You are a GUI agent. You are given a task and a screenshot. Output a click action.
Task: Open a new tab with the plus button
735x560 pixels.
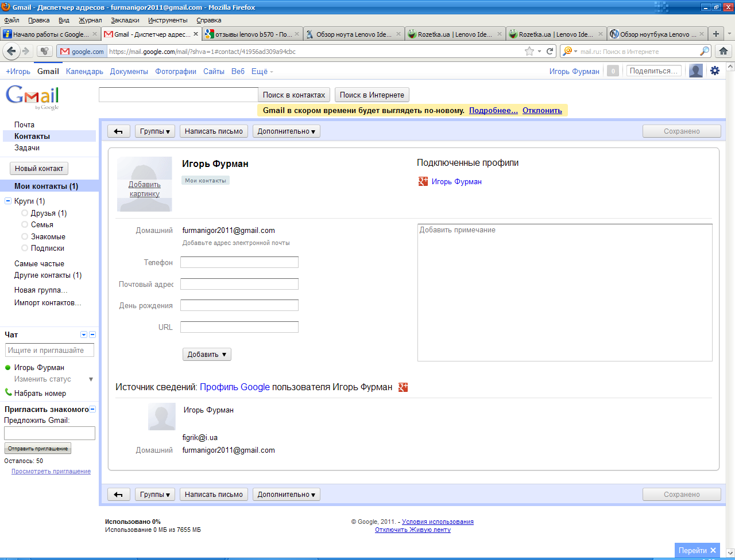715,34
